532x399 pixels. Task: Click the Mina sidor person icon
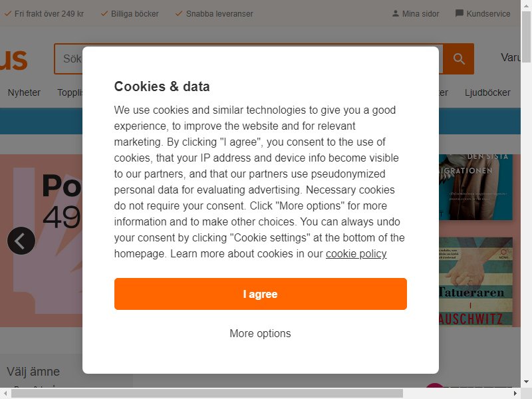tap(395, 13)
